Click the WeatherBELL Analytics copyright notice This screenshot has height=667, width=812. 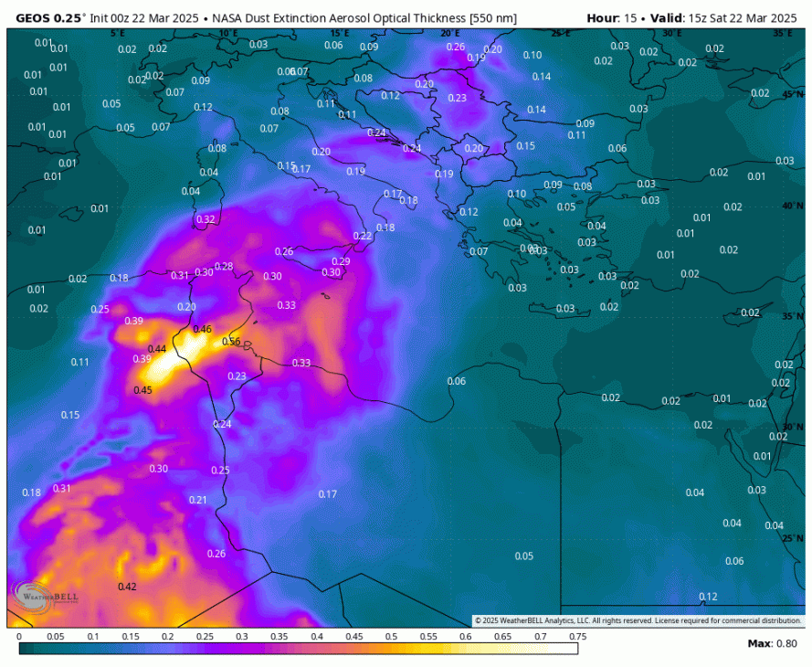point(638,620)
